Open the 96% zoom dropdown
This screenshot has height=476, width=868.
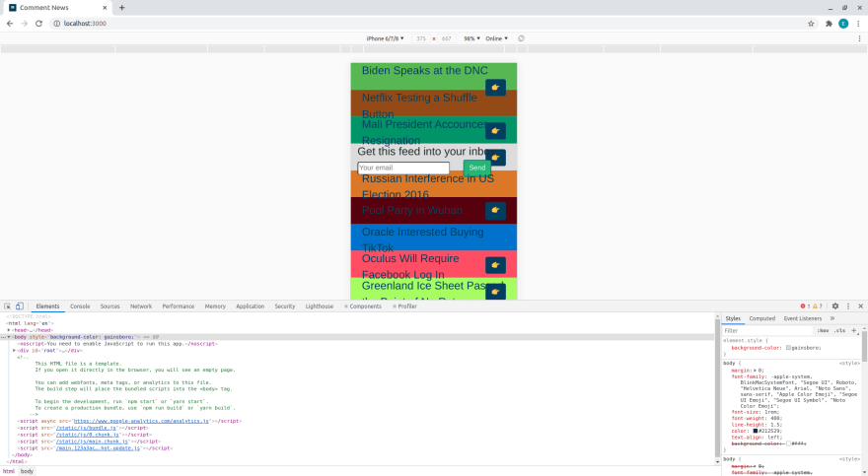pos(471,38)
